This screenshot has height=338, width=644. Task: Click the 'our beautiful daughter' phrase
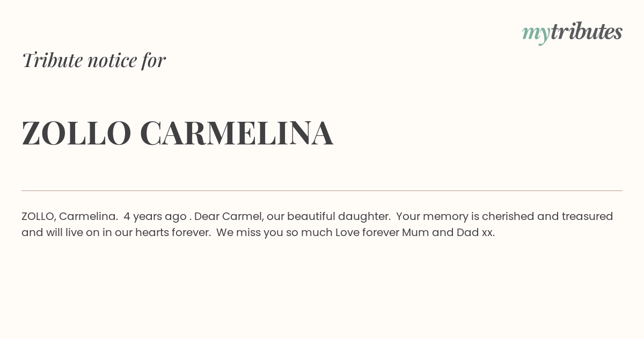point(328,216)
